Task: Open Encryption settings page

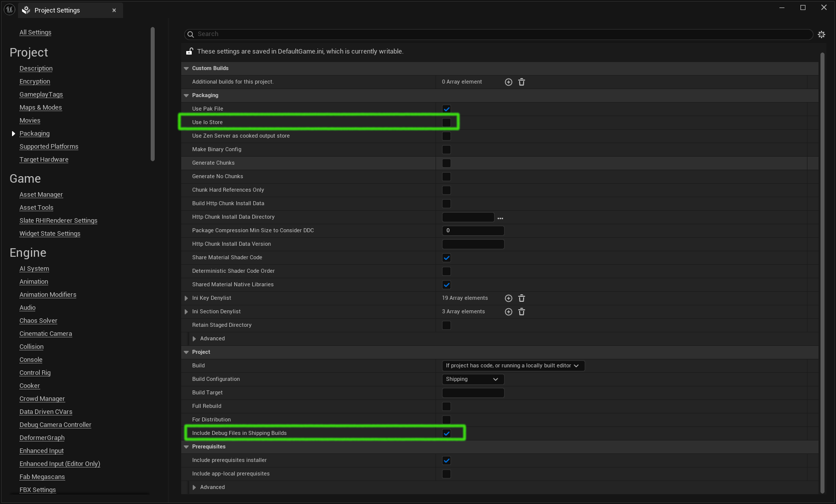Action: pos(35,82)
